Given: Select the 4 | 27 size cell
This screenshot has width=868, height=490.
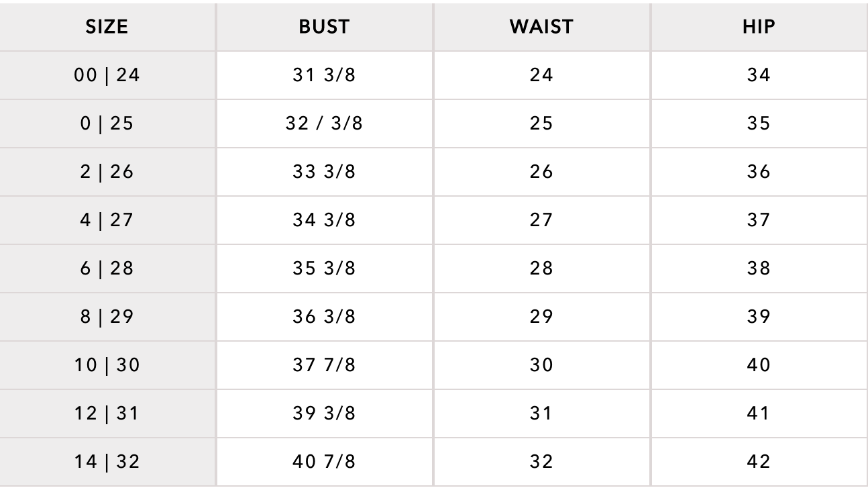Looking at the screenshot, I should (107, 220).
